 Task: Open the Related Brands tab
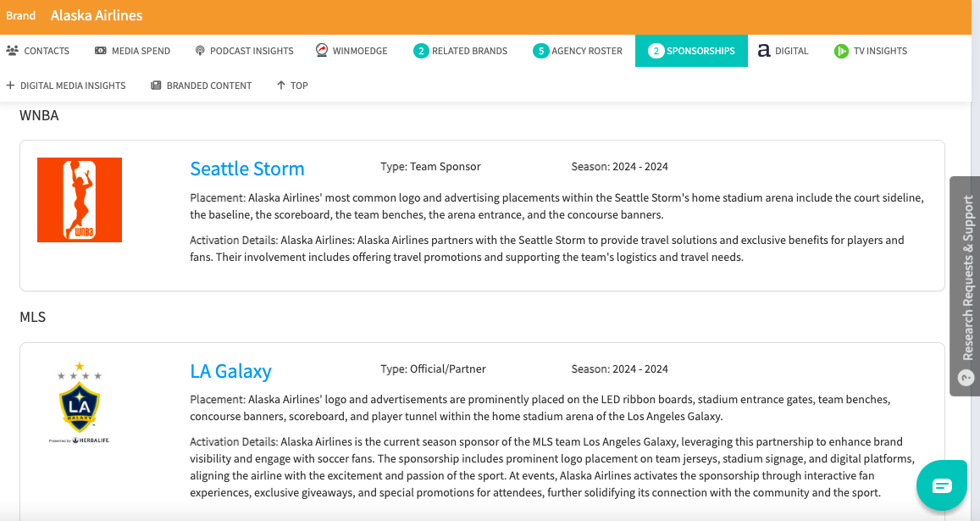click(461, 51)
